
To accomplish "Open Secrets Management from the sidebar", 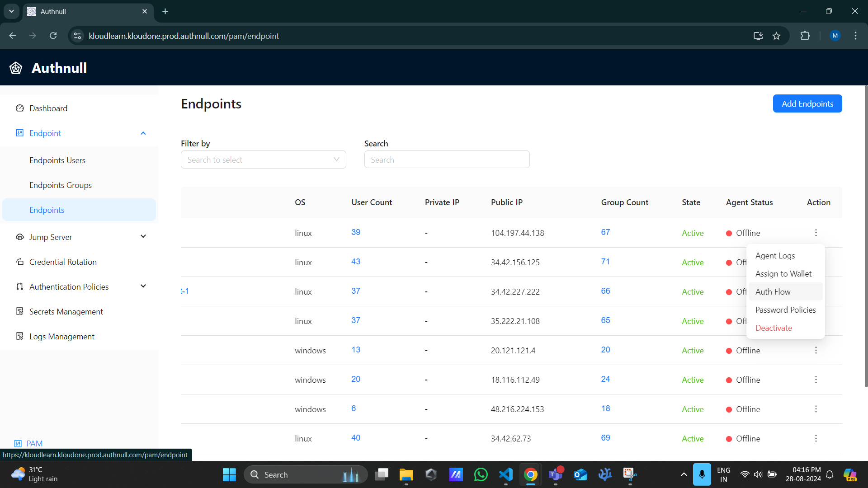I will click(66, 311).
